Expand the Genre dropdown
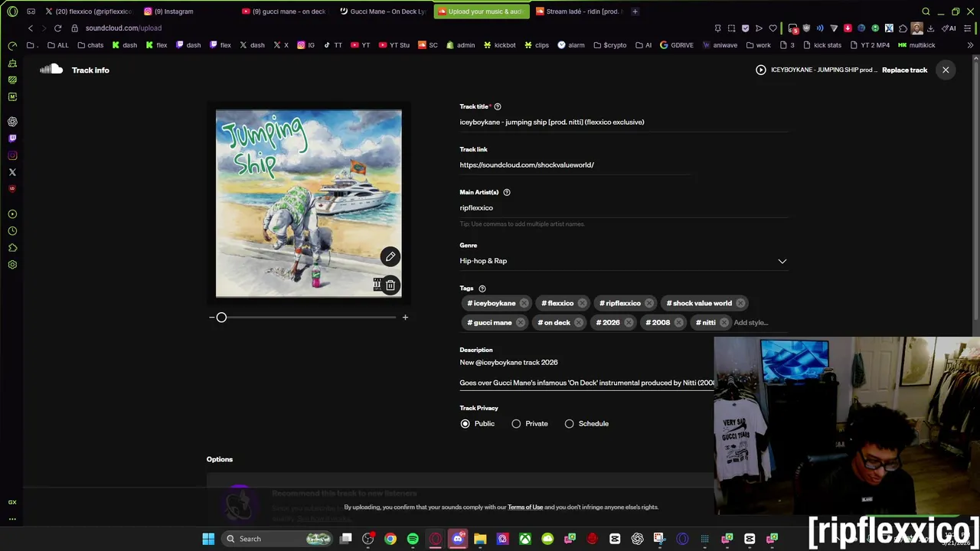The image size is (980, 551). pos(782,261)
